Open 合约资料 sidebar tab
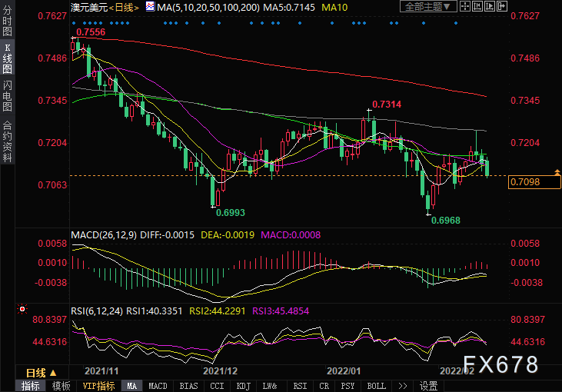This screenshot has width=562, height=392. click(x=7, y=141)
